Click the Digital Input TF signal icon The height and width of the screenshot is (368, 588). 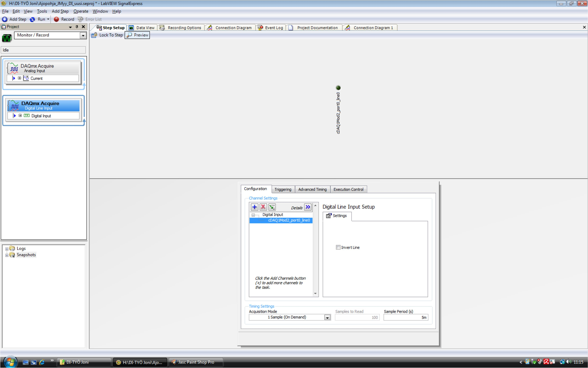27,116
